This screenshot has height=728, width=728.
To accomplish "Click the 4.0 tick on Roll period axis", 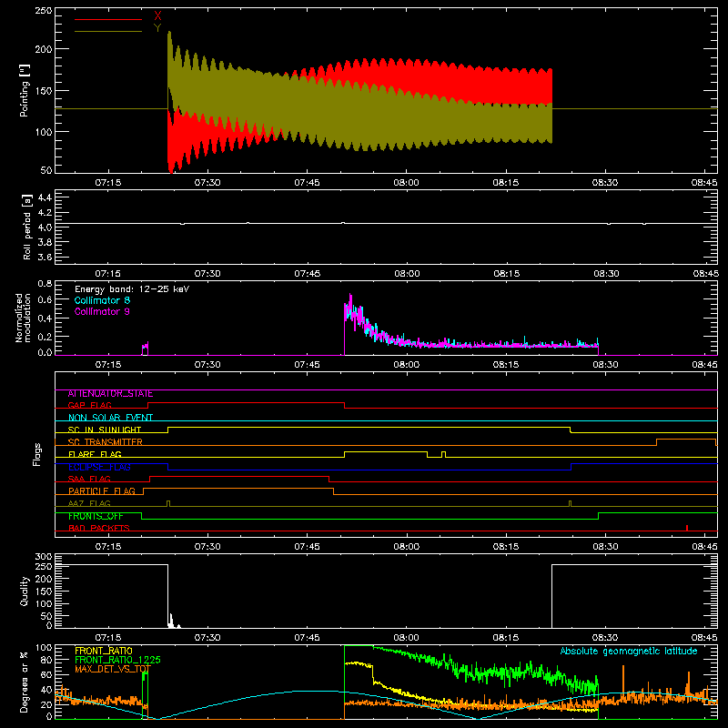I will [x=45, y=227].
